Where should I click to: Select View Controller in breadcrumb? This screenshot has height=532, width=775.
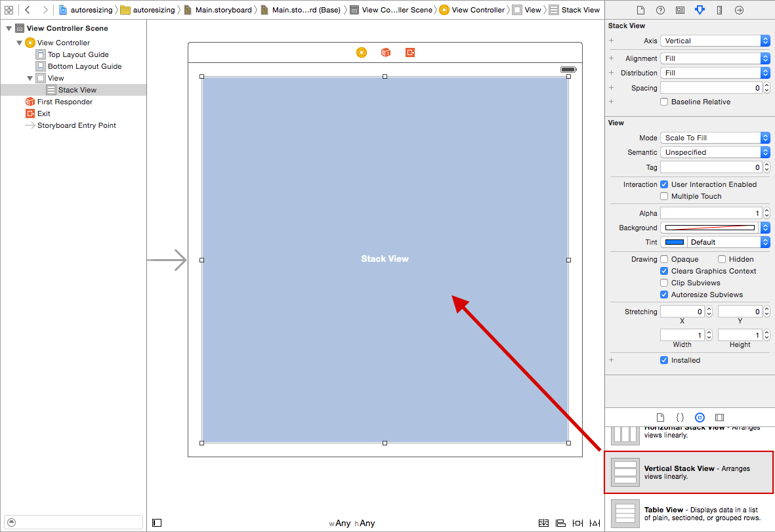(472, 10)
